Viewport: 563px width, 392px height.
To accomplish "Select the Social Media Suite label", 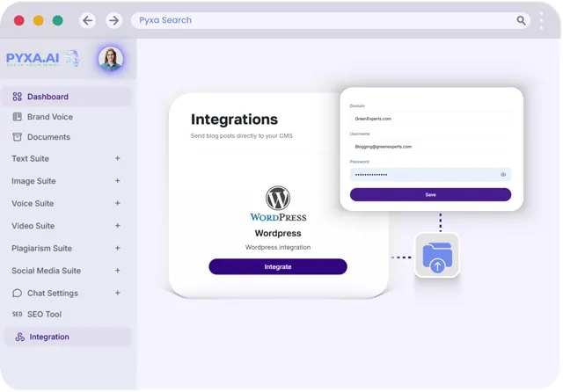I will [x=46, y=271].
